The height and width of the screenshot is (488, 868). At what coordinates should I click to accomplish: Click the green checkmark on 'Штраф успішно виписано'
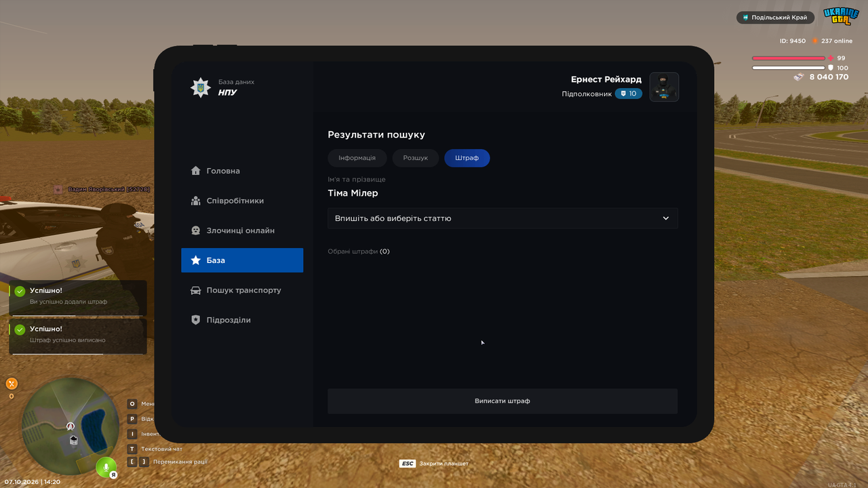pyautogui.click(x=20, y=329)
